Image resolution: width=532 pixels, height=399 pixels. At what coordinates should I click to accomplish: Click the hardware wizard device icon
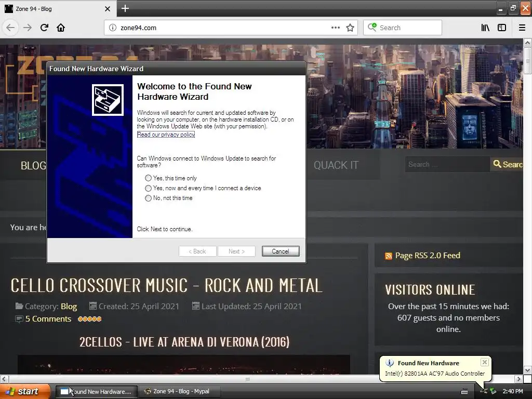pos(108,100)
